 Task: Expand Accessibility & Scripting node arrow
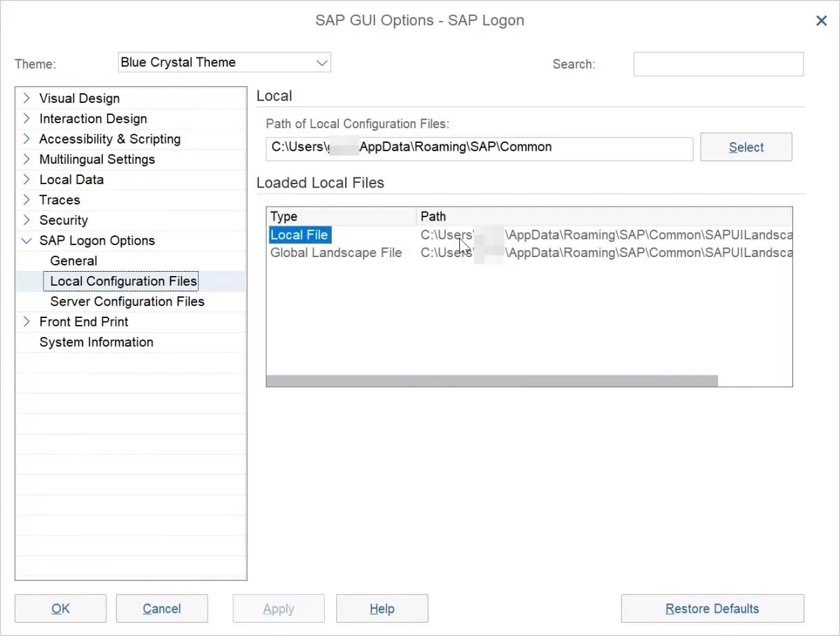[x=27, y=139]
